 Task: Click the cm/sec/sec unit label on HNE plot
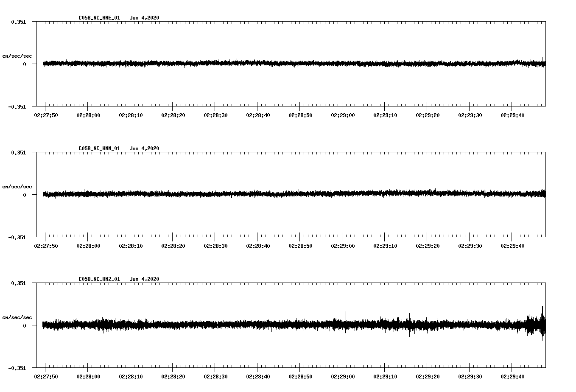coord(17,56)
